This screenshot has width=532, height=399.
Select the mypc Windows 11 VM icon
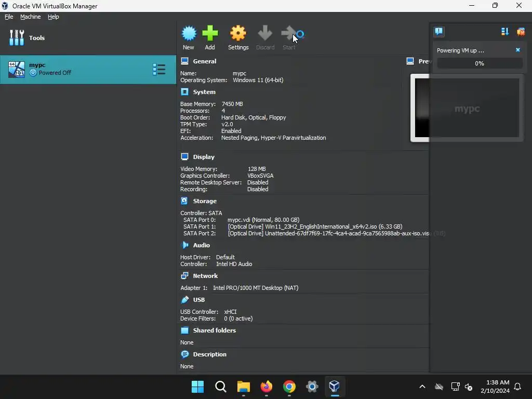16,69
